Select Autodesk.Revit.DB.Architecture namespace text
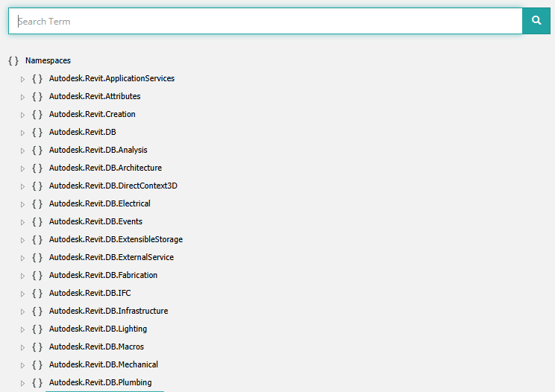The width and height of the screenshot is (555, 392). pos(105,168)
